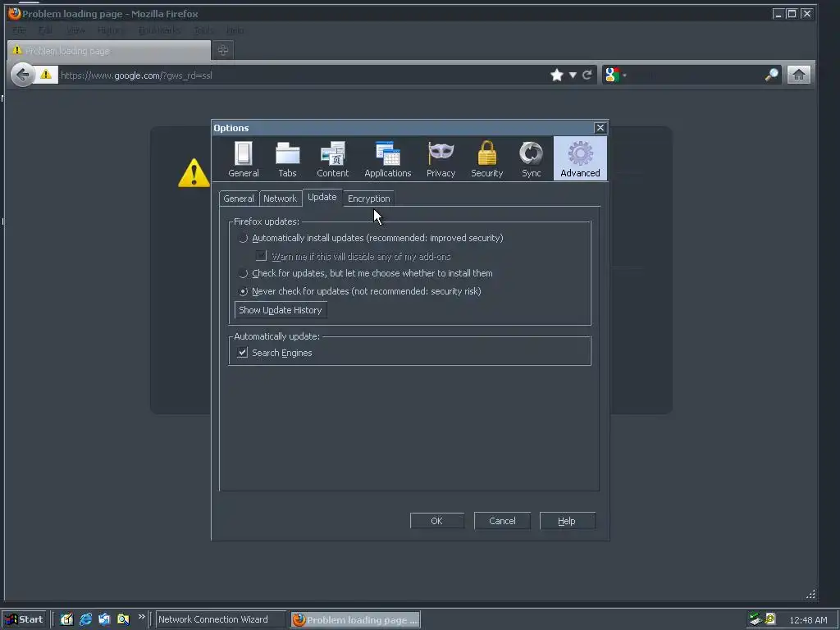Screen dimensions: 840x630
Task: Click Show Update History button
Action: tap(281, 310)
